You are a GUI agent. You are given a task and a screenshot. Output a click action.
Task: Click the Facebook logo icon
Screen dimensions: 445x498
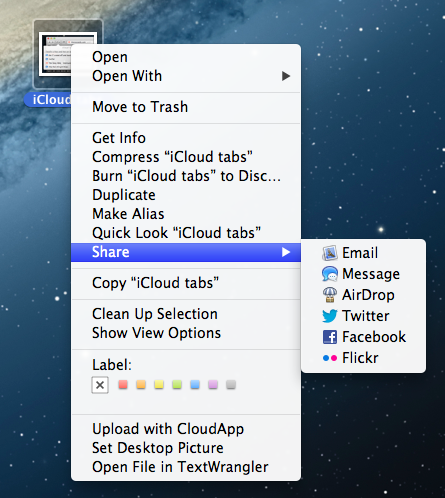tap(330, 337)
